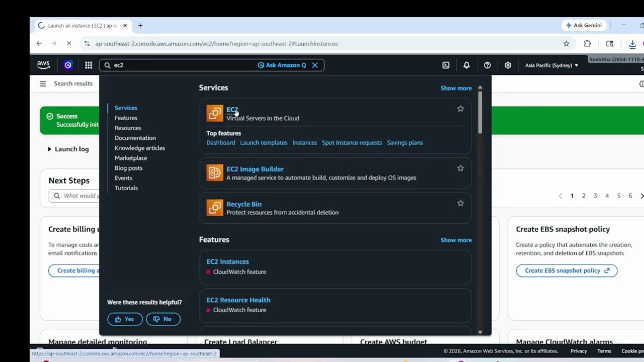View site information icon in address bar
This screenshot has height=362, width=644.
(87, 44)
